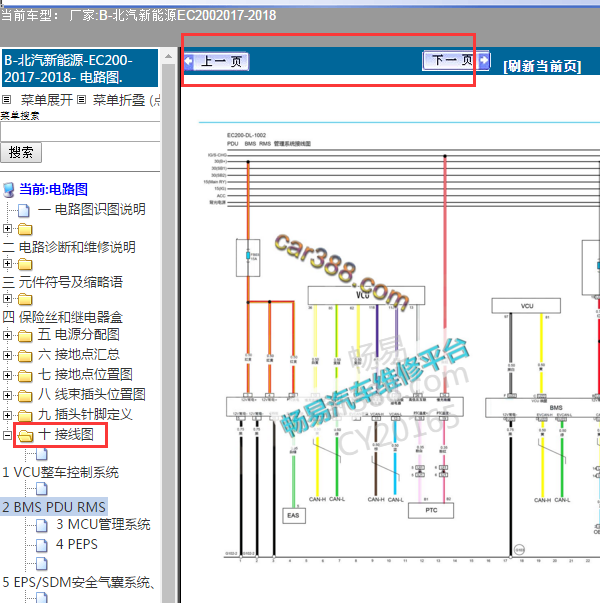Go to next page with 下一页 button
This screenshot has width=600, height=603.
point(456,60)
